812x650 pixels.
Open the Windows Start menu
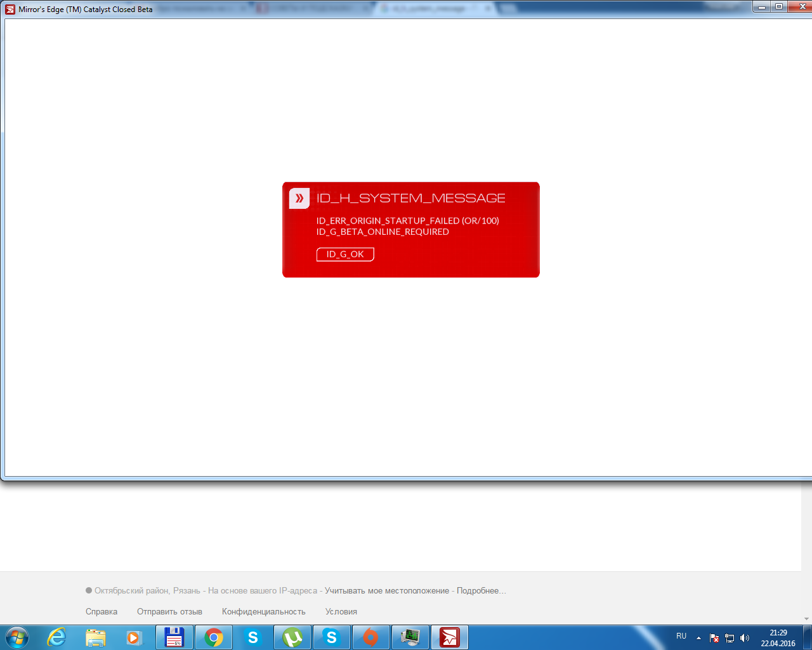click(x=17, y=637)
